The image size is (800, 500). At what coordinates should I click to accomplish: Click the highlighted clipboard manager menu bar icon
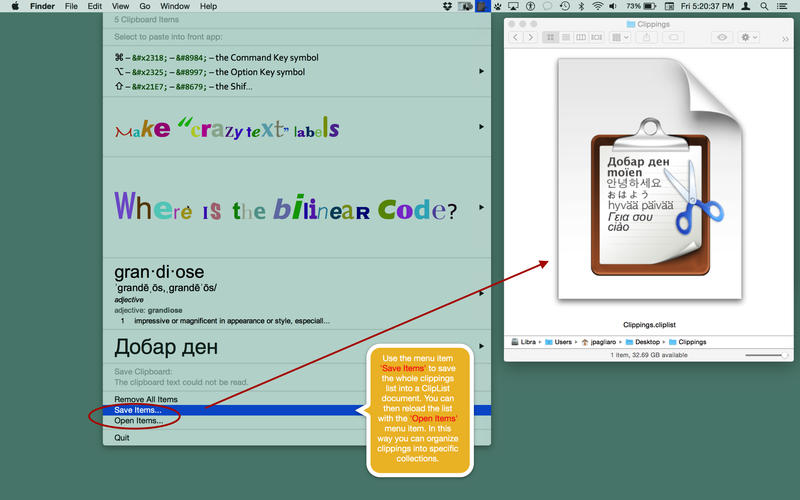click(482, 6)
